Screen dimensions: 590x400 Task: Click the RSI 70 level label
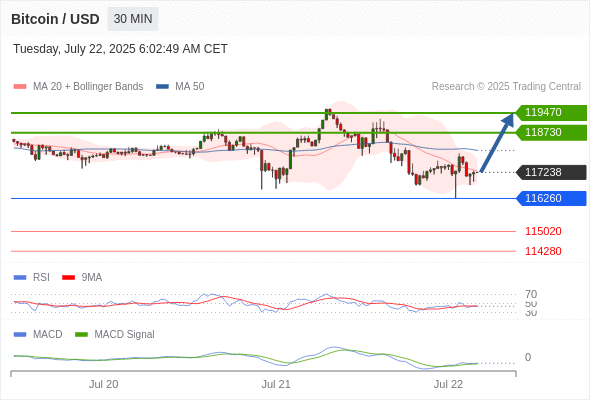[x=531, y=294]
